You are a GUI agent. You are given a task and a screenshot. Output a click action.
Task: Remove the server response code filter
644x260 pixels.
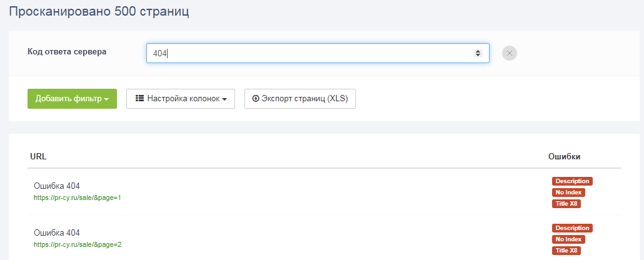pyautogui.click(x=510, y=53)
